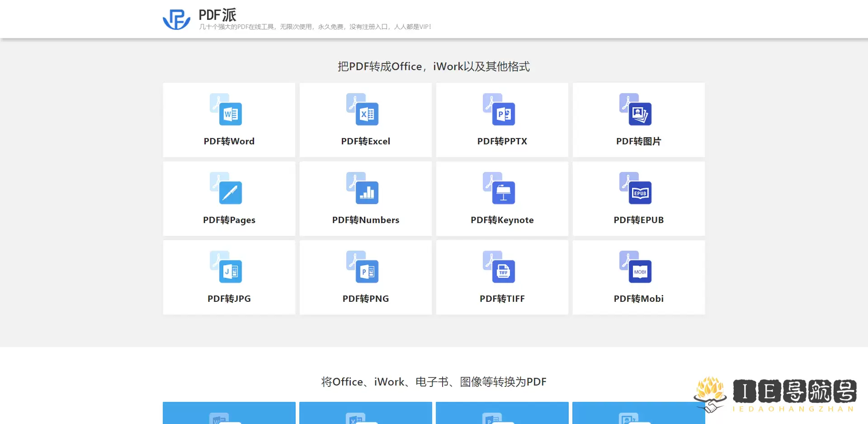Click the PDF转Excel icon

[x=363, y=109]
